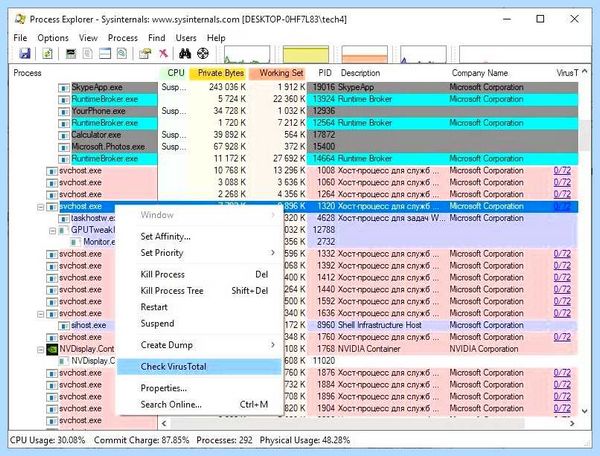Viewport: 600px width, 456px height.
Task: Open VirusTotal 0/72 link for PID 1060
Action: pos(562,182)
